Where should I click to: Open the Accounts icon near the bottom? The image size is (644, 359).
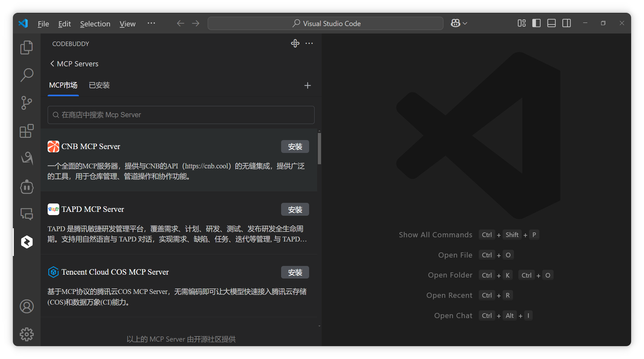26,307
